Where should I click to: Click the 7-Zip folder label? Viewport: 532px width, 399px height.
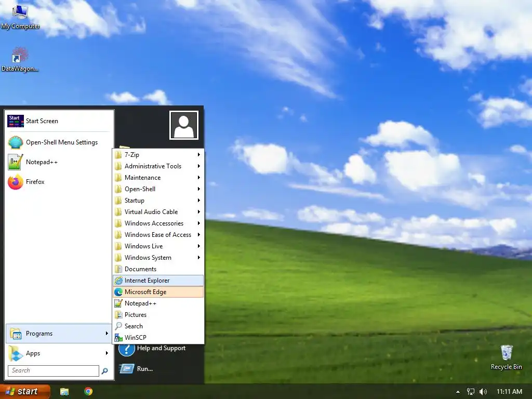tap(132, 155)
